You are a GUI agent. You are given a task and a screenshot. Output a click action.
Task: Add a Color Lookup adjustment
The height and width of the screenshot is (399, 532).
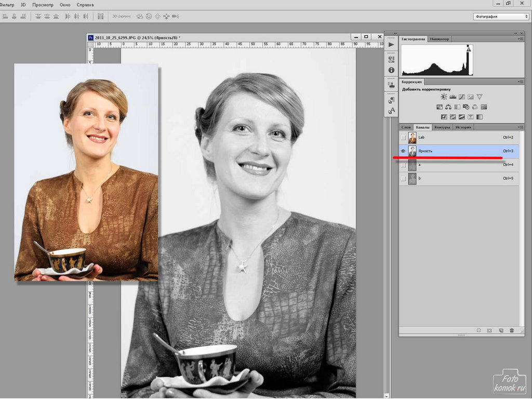click(x=484, y=107)
